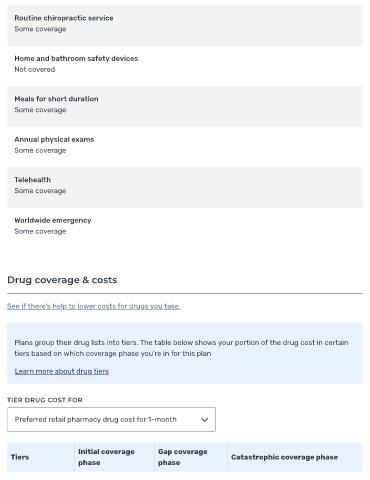
Task: Select Preferred retail pharmacy drug cost dropdown
Action: (111, 419)
